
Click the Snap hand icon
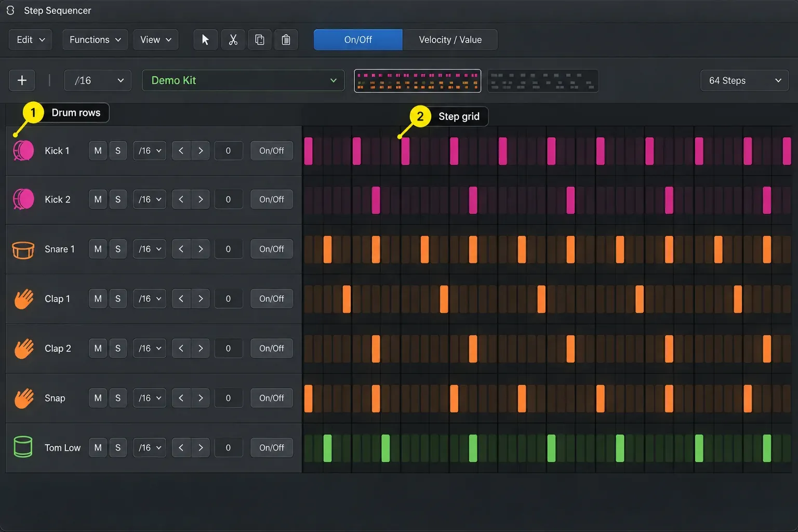coord(23,398)
